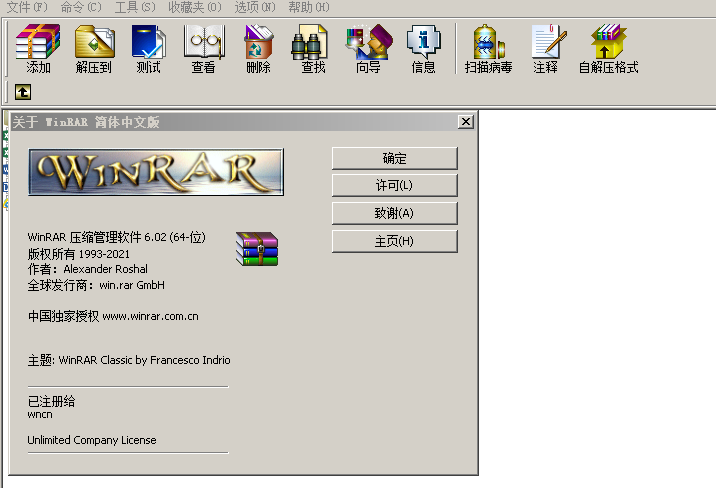The width and height of the screenshot is (716, 488).
Task: Click the 'Unlimited Company License' text
Action: pos(92,440)
